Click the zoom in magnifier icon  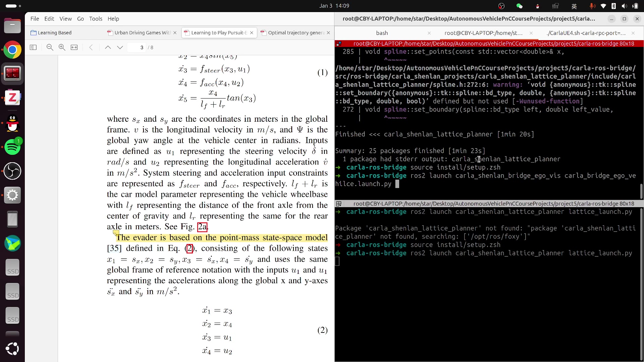click(x=62, y=48)
